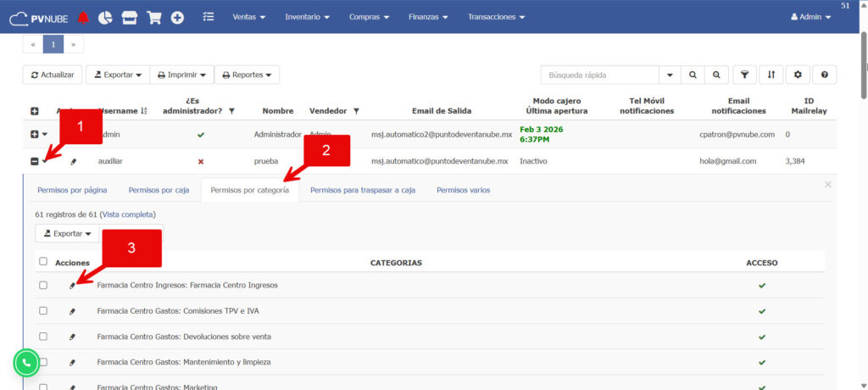Tick the Devoluciones sobre venta checkbox
This screenshot has width=868, height=390.
(x=43, y=337)
